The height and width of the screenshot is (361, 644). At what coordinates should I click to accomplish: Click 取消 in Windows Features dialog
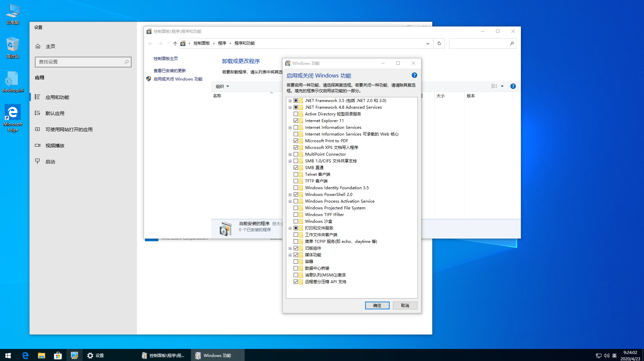point(405,305)
